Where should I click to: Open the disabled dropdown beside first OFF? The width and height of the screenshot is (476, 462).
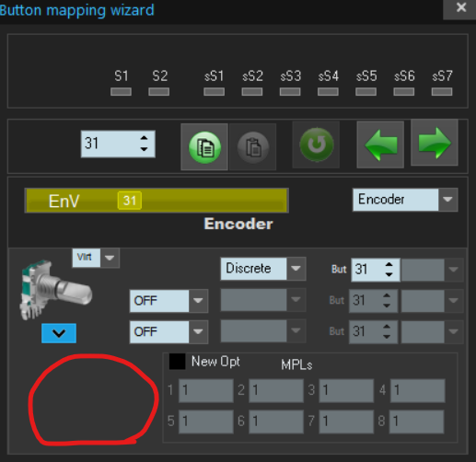point(263,300)
